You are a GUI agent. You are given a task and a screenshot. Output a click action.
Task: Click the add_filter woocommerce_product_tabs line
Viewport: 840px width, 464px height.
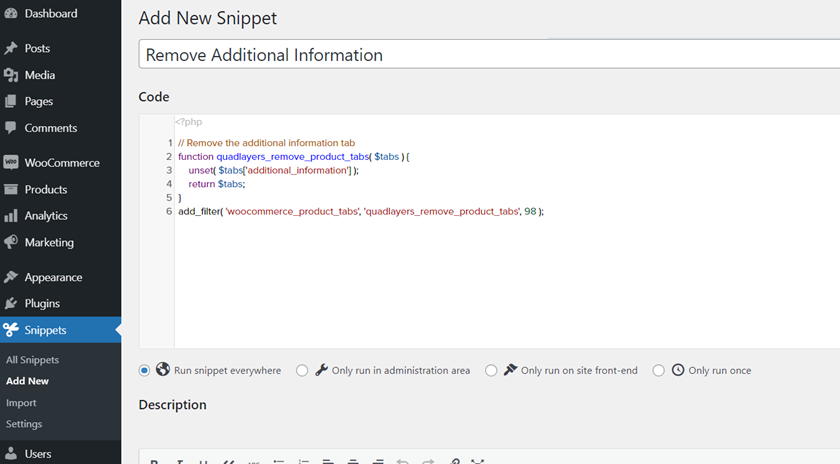tap(361, 212)
